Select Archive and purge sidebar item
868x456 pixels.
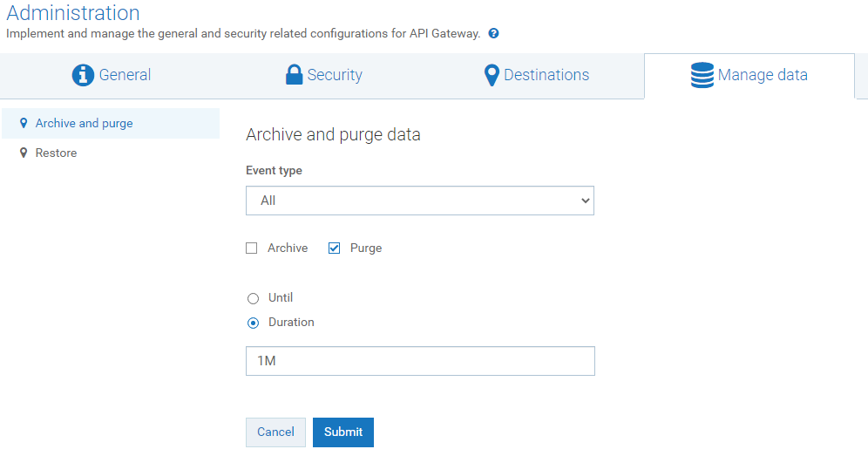pos(84,124)
